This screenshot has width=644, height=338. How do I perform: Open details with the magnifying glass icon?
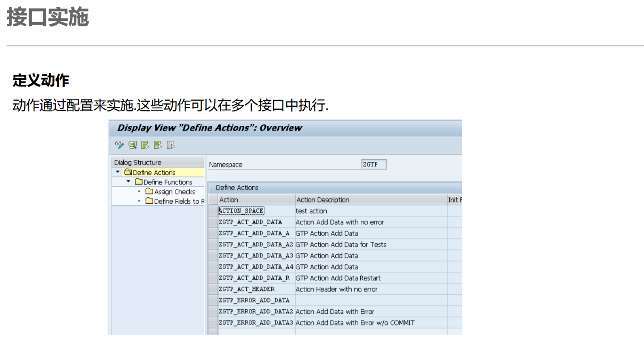132,145
